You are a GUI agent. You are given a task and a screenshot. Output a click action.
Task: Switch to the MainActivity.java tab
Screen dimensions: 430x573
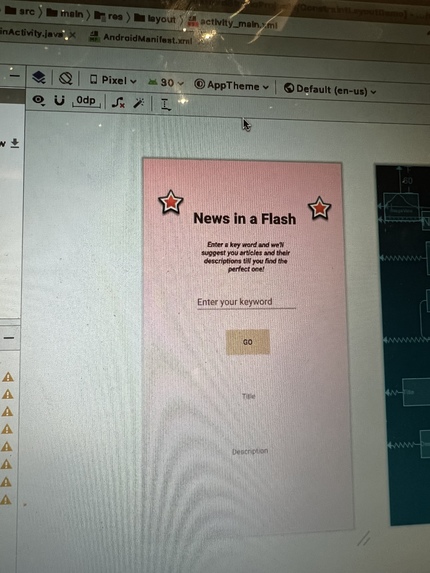tap(33, 33)
